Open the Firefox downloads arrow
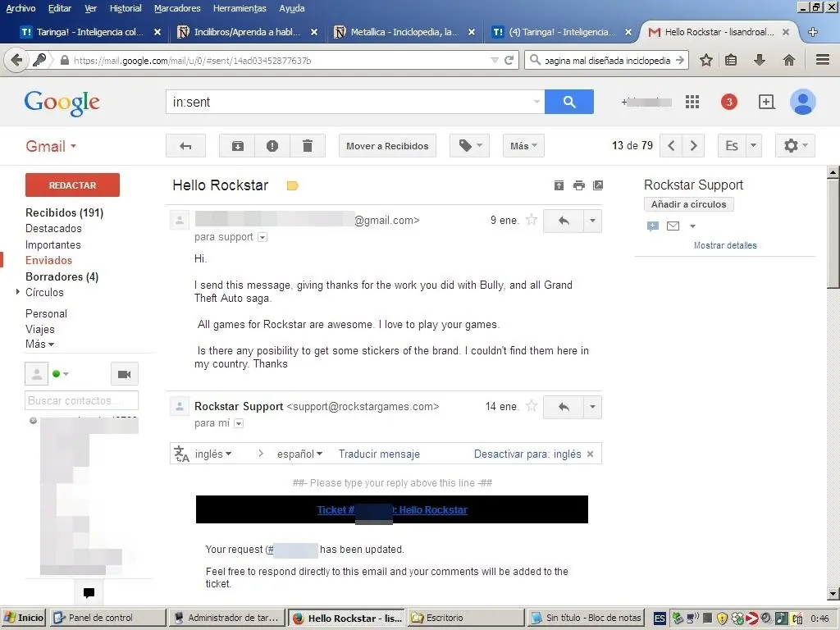 pos(759,60)
